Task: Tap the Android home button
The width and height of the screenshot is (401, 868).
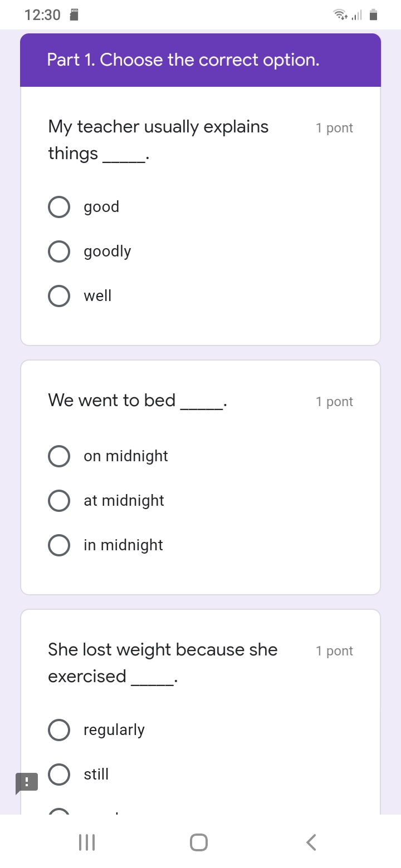Action: tap(199, 842)
